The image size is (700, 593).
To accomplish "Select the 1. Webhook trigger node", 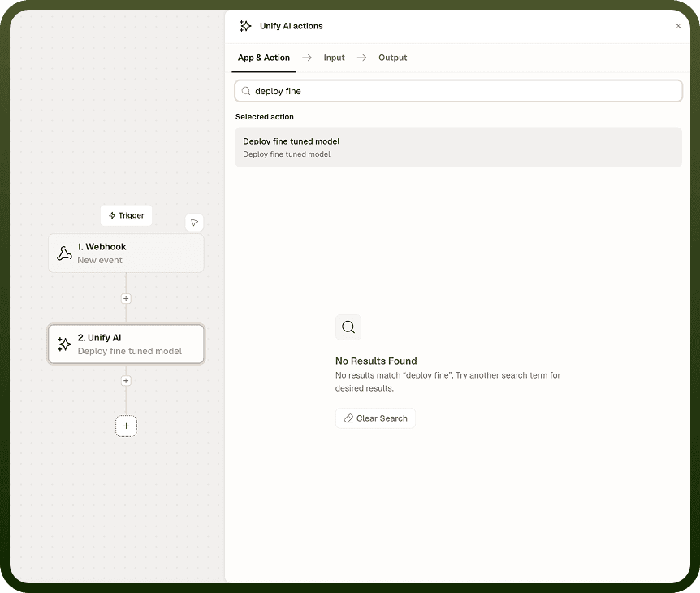I will pos(126,253).
